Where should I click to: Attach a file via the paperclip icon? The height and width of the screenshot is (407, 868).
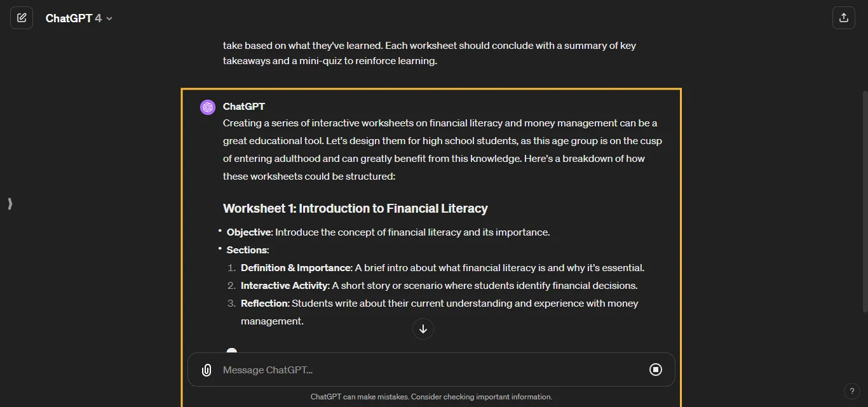point(207,370)
